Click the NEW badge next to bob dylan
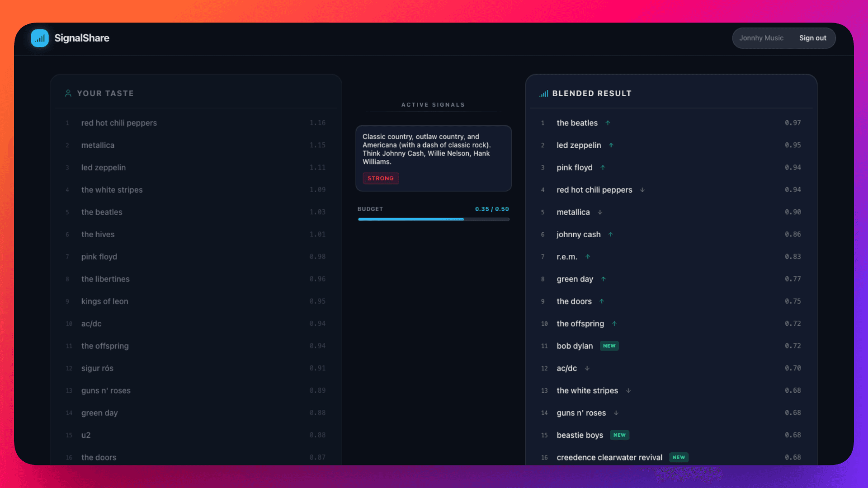 coord(609,346)
